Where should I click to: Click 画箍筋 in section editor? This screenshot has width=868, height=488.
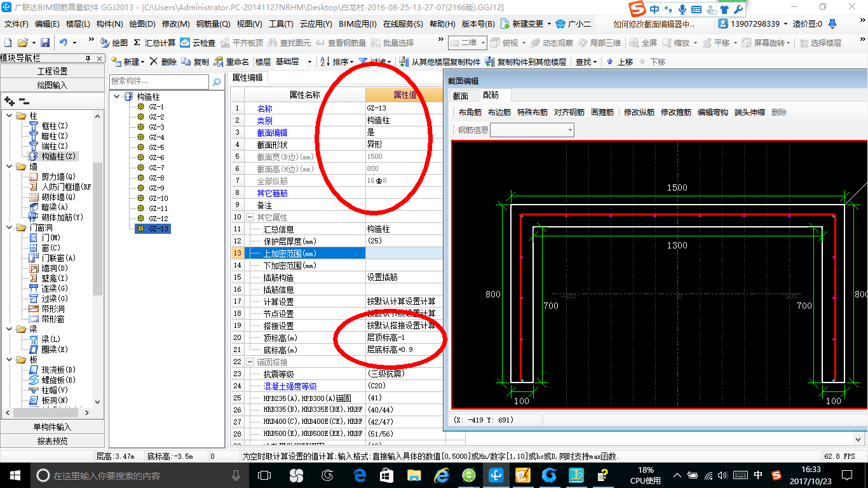click(602, 112)
